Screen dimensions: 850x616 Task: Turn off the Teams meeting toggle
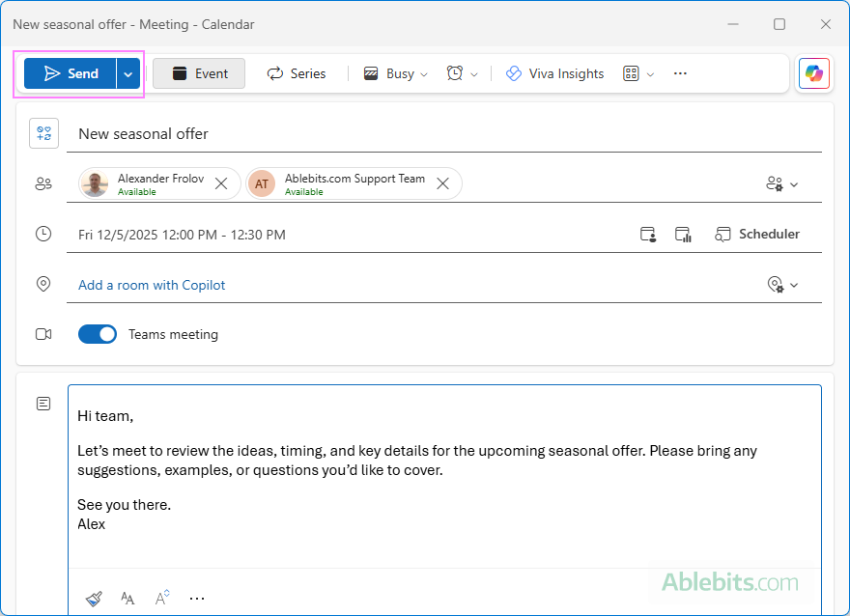pos(98,333)
